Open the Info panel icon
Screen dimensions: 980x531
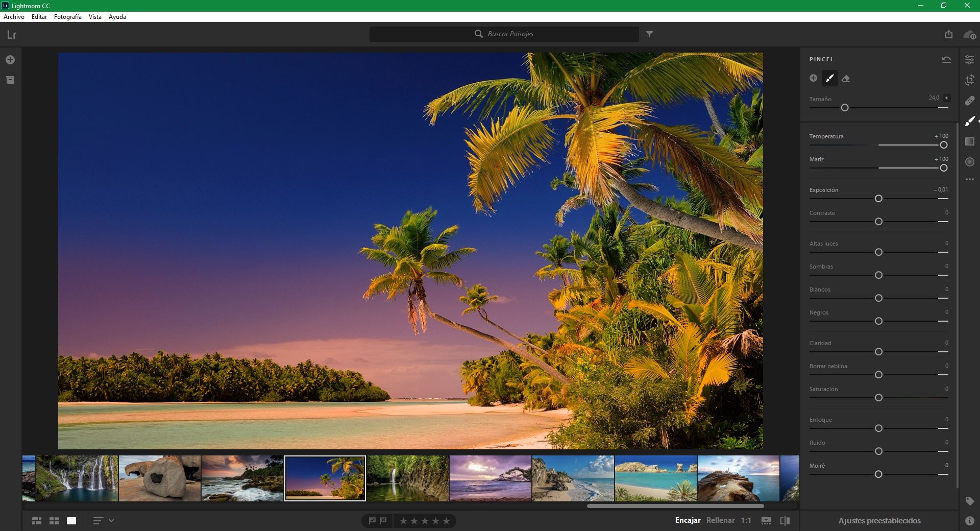point(969,521)
